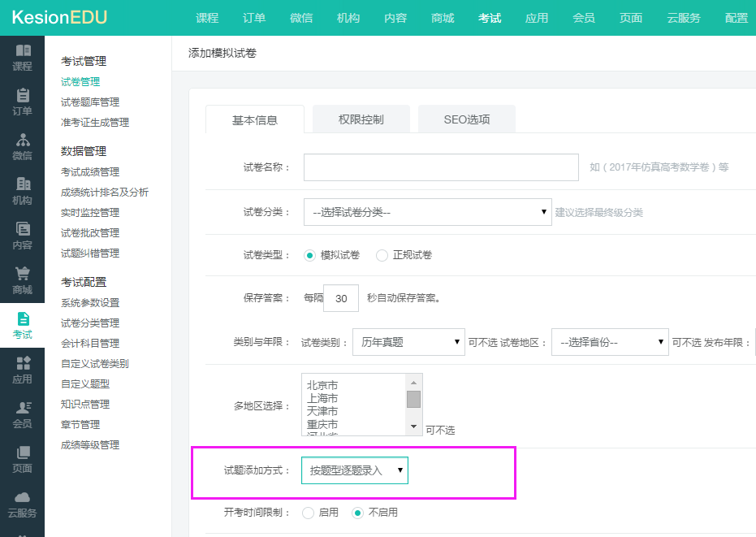756x537 pixels.
Task: Switch to the 权限控制 tab
Action: point(361,119)
